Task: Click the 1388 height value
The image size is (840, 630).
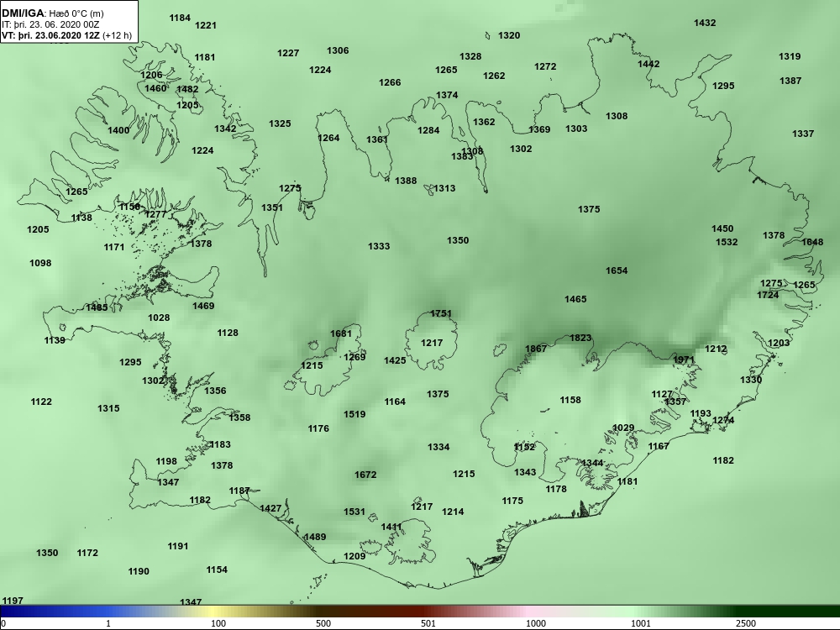Action: 406,181
